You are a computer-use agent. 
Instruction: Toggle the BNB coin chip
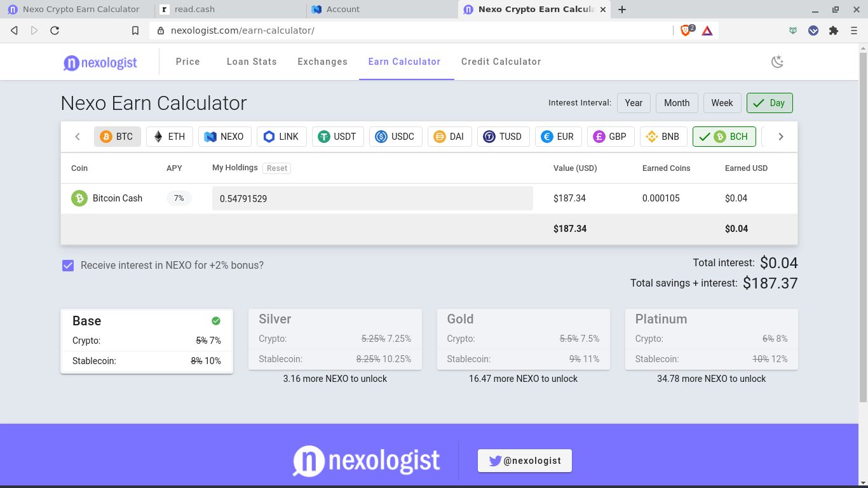coord(663,137)
